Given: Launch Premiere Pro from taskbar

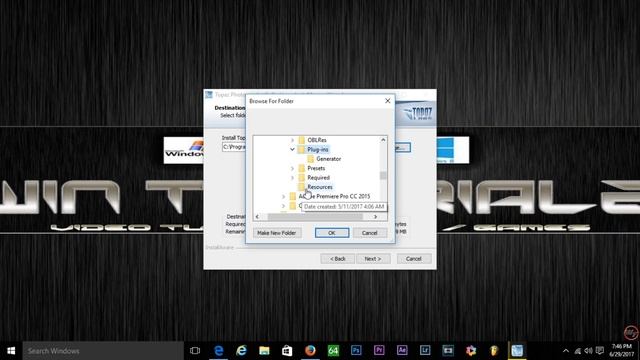Looking at the screenshot, I should pyautogui.click(x=379, y=351).
